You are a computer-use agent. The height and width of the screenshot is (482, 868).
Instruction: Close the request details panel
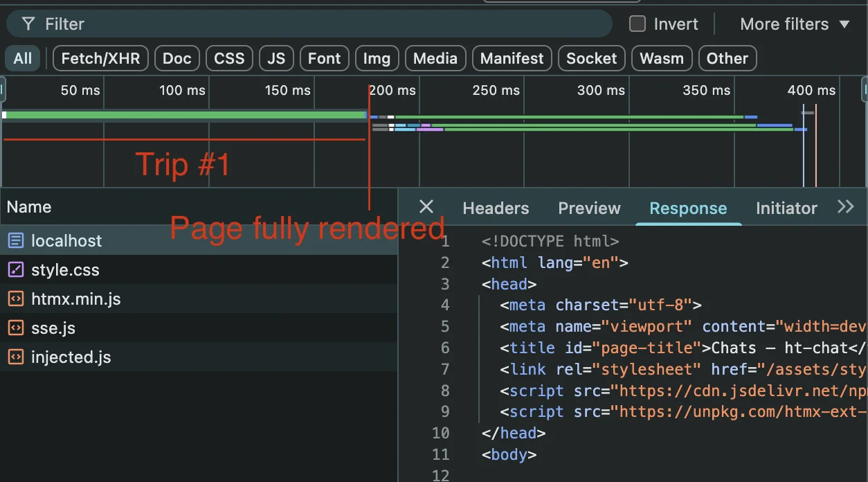426,206
